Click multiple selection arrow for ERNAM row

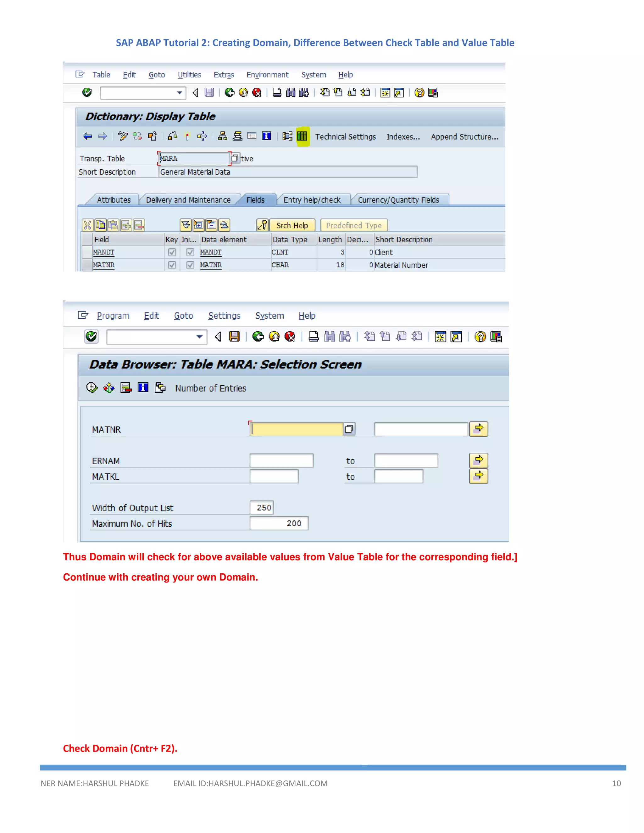point(479,461)
